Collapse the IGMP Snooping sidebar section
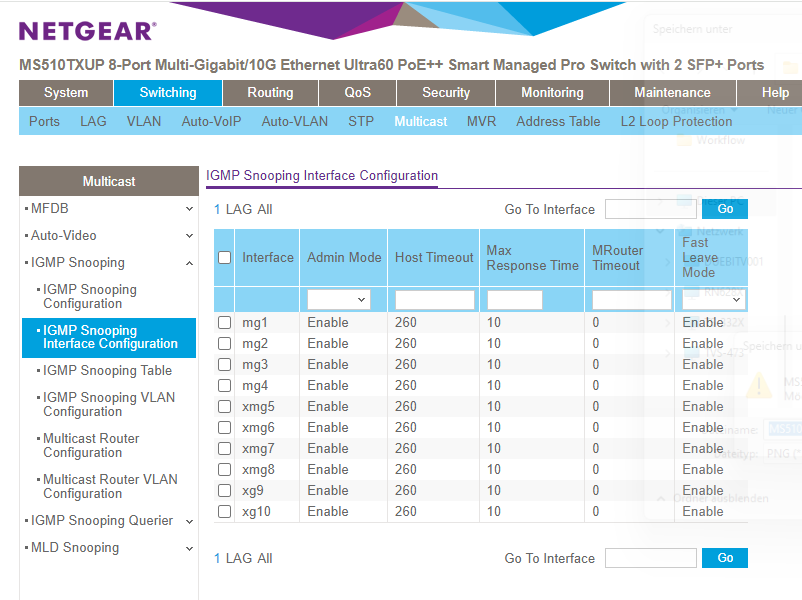This screenshot has height=600, width=802. (189, 263)
